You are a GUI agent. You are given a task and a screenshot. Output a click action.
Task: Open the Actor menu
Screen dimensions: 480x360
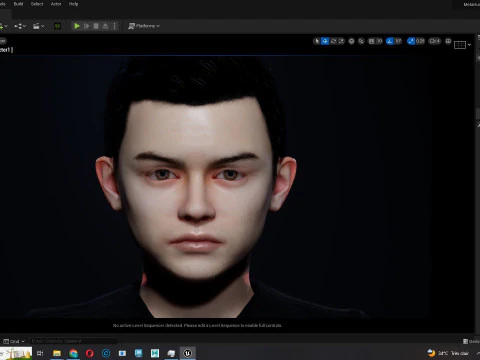[56, 4]
